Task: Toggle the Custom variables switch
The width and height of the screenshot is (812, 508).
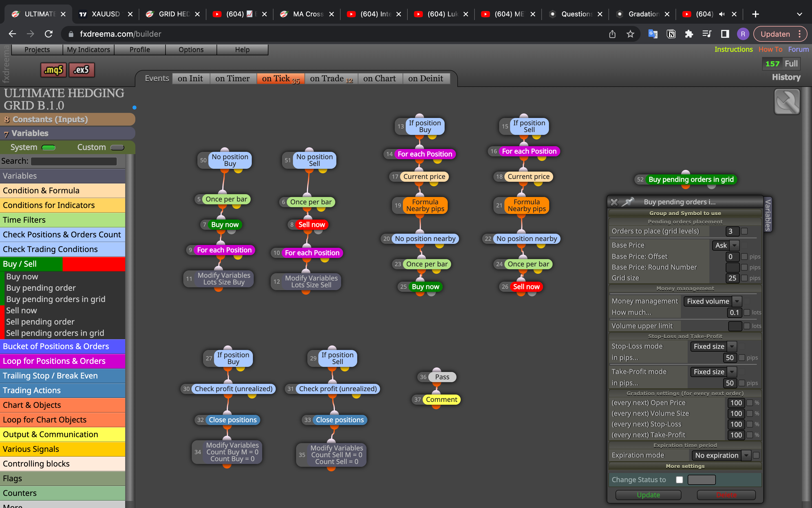Action: pos(117,148)
